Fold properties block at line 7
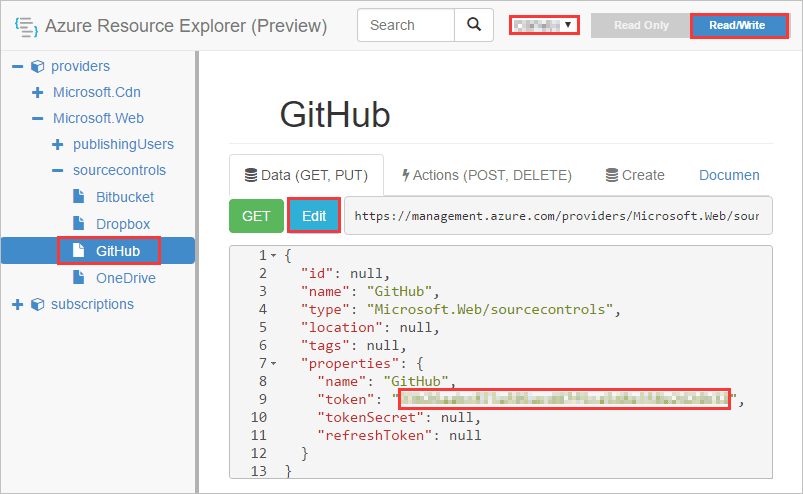Viewport: 803px width, 494px height. pos(273,363)
